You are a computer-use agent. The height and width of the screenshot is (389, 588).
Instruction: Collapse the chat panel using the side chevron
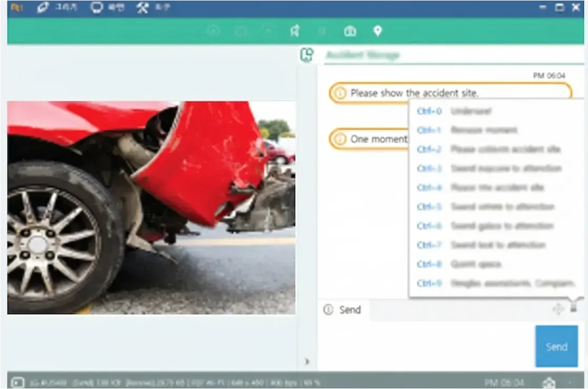click(x=308, y=361)
